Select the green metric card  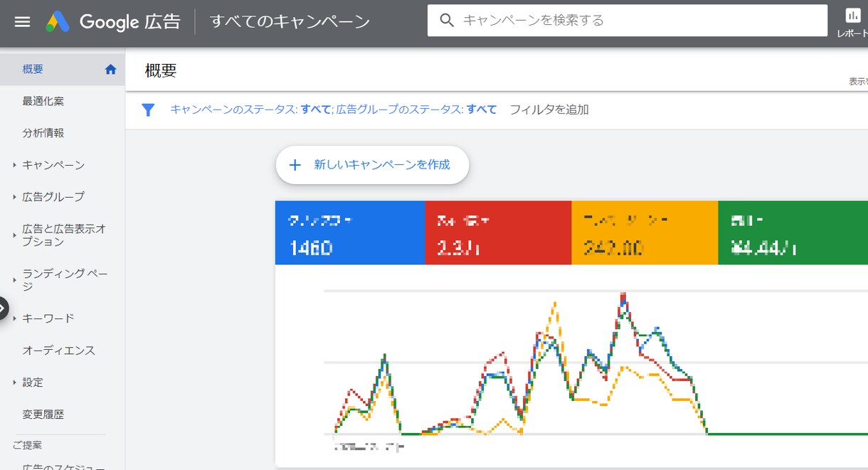tap(793, 233)
